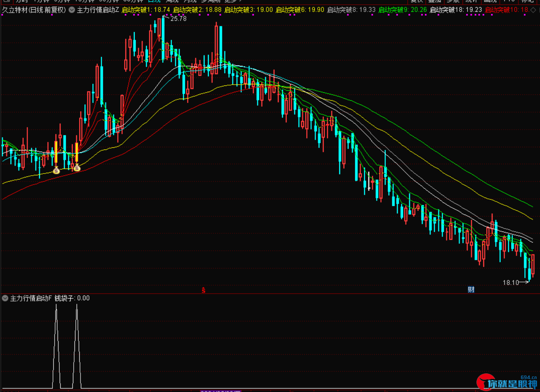Screen dimensions: 540x392
Task: Select the green 启动突破9: 20.26 value label
Action: coord(403,10)
